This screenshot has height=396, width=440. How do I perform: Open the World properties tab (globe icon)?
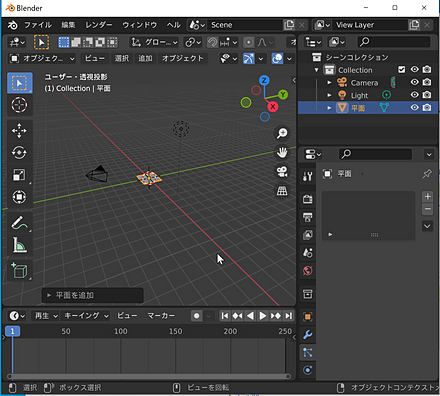308,270
